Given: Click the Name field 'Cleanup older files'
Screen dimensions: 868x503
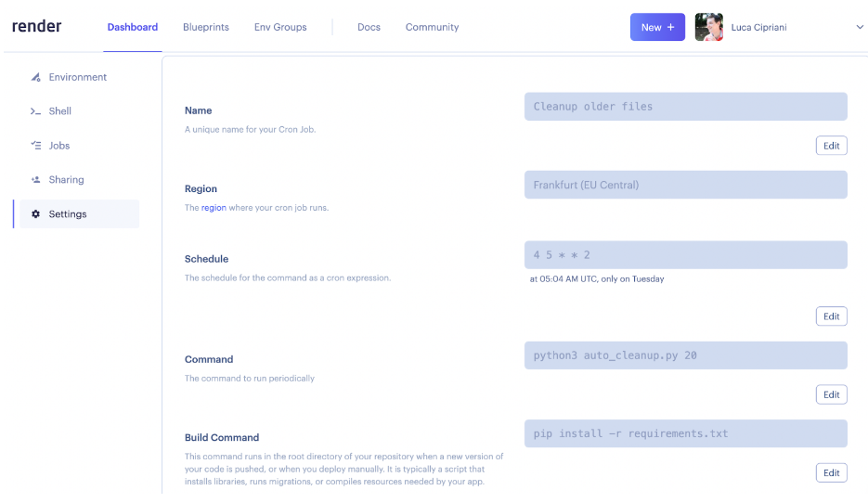Looking at the screenshot, I should coord(685,107).
